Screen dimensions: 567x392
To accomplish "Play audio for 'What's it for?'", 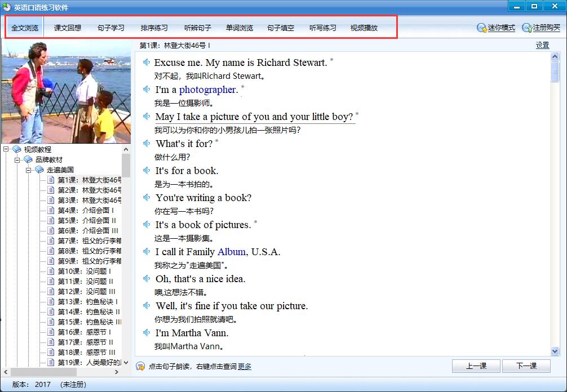I will pyautogui.click(x=146, y=144).
